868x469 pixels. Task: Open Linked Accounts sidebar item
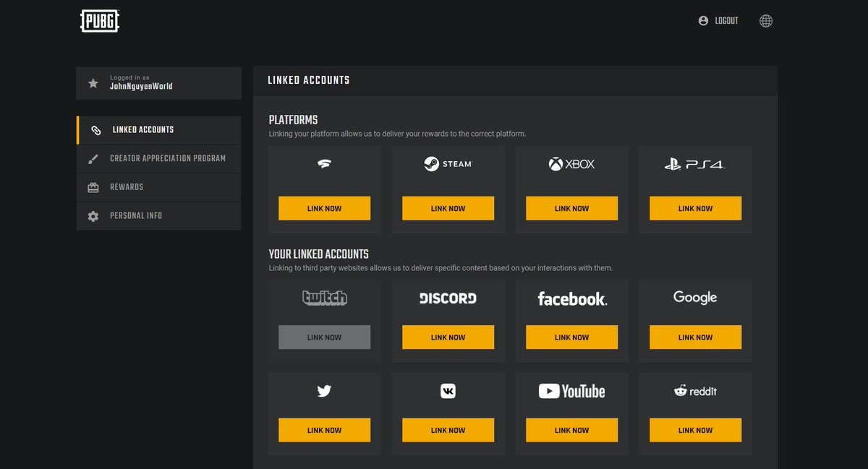point(158,130)
